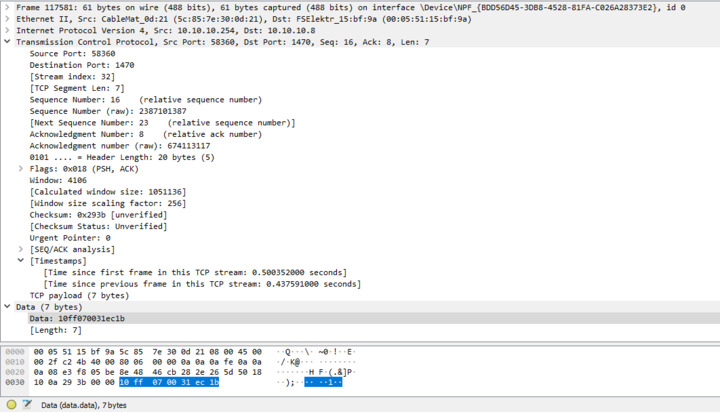Expand the Frame 117581 row
Image resolution: width=720 pixels, height=412 pixels.
(x=7, y=7)
